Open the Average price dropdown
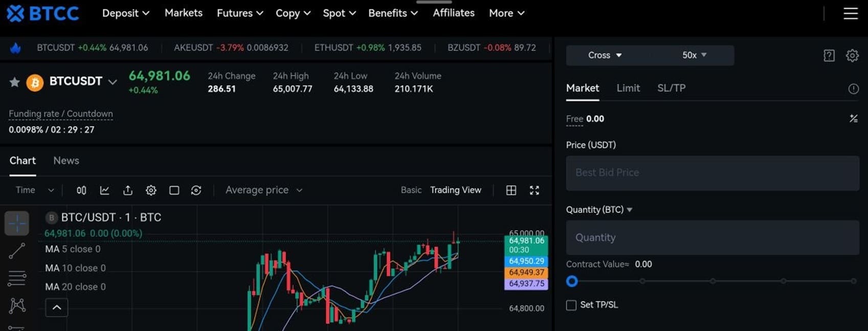The width and height of the screenshot is (868, 331). click(x=264, y=190)
